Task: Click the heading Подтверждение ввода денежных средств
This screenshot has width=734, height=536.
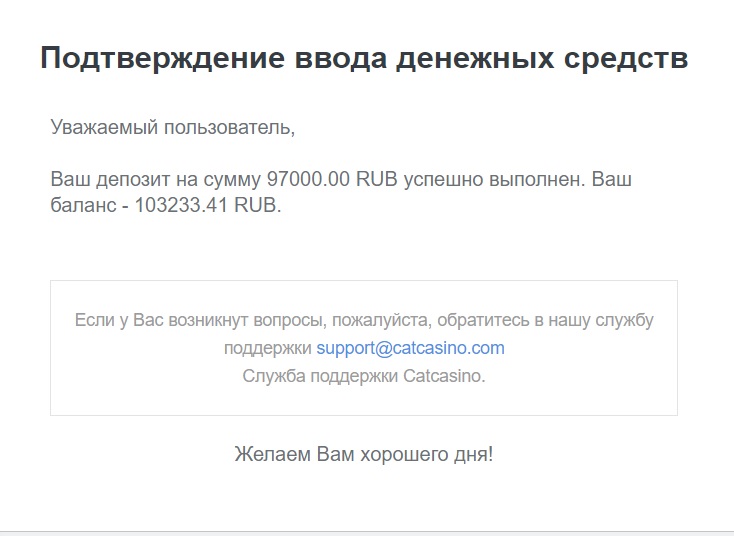Action: 364,59
